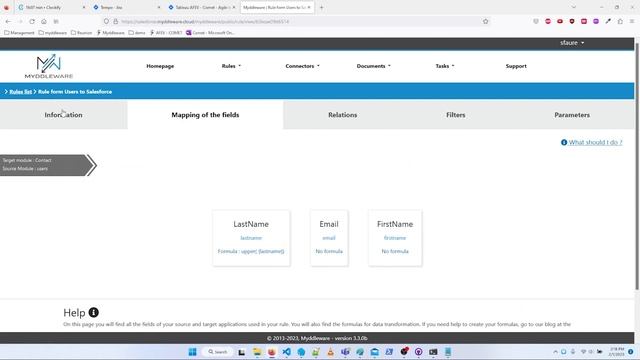Screen dimensions: 640x360
Task: Go to Homepage in the navigation
Action: 160,66
